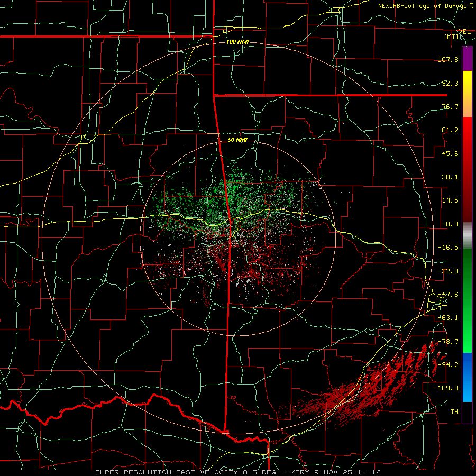The image size is (476, 476).
Task: Select the -16.5 scale value
Action: [448, 248]
